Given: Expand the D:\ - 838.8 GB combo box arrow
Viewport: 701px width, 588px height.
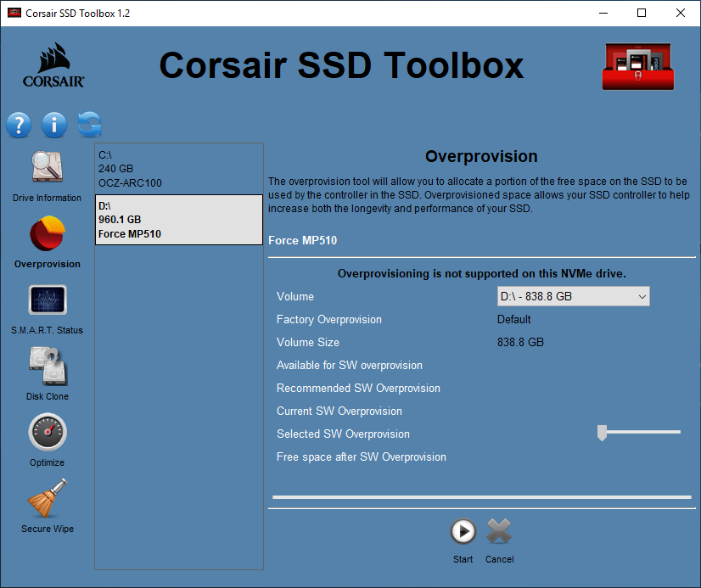Looking at the screenshot, I should tap(642, 296).
